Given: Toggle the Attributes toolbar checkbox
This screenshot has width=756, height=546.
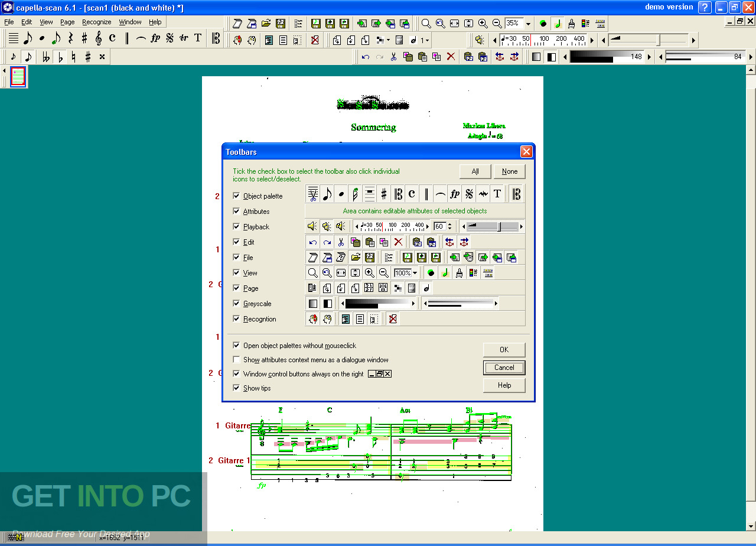Looking at the screenshot, I should (x=237, y=211).
